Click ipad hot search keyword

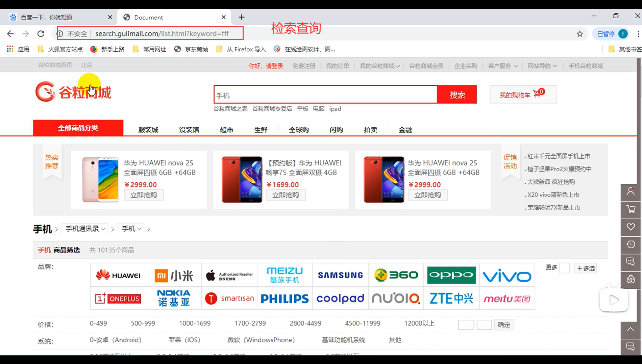pos(335,109)
